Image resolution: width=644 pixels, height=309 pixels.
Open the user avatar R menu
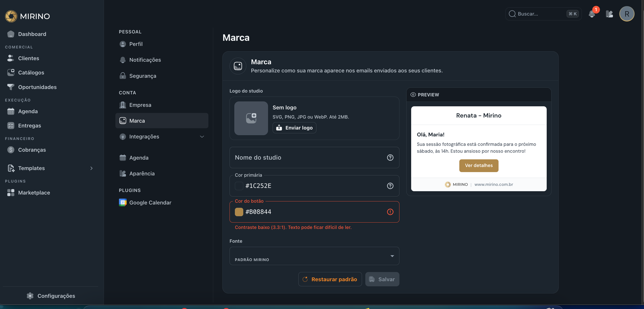click(627, 14)
